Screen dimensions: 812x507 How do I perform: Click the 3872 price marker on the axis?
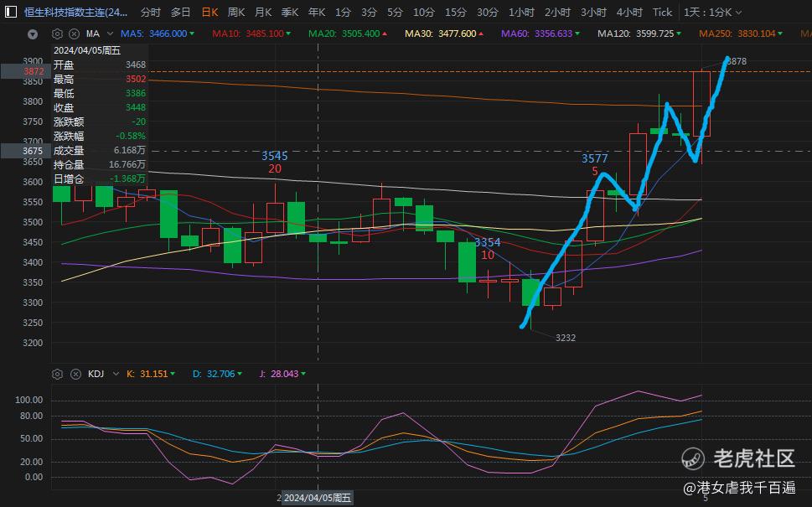click(x=26, y=71)
